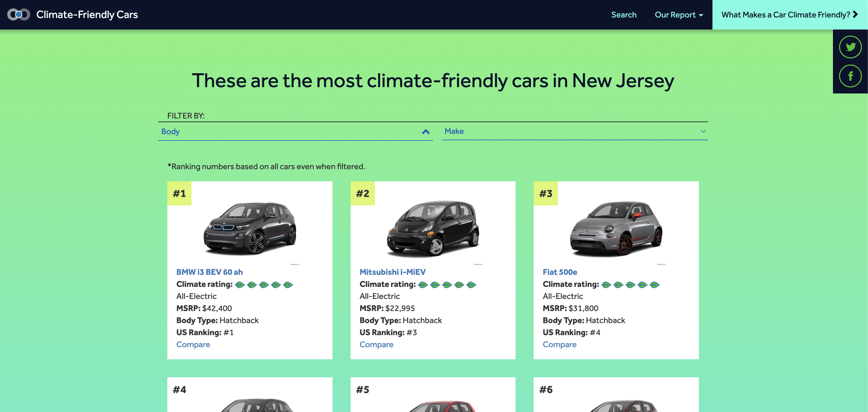Click the Mitsubishi All-Electric text

click(x=380, y=296)
